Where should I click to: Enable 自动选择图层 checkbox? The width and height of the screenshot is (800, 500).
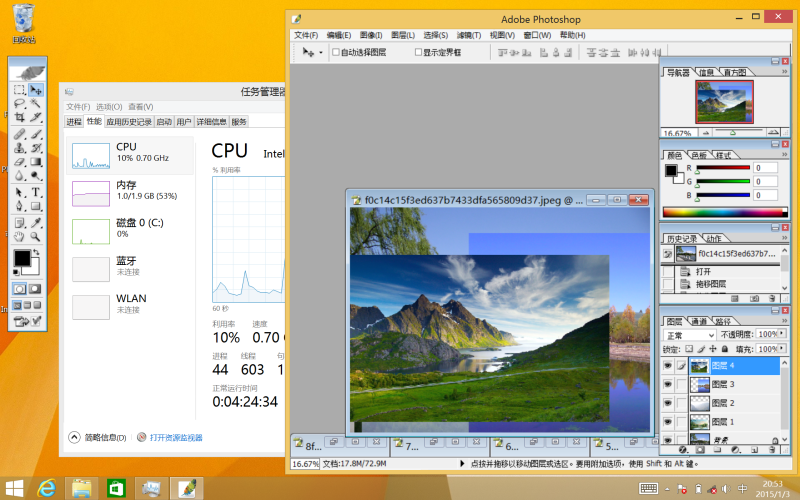pos(336,52)
